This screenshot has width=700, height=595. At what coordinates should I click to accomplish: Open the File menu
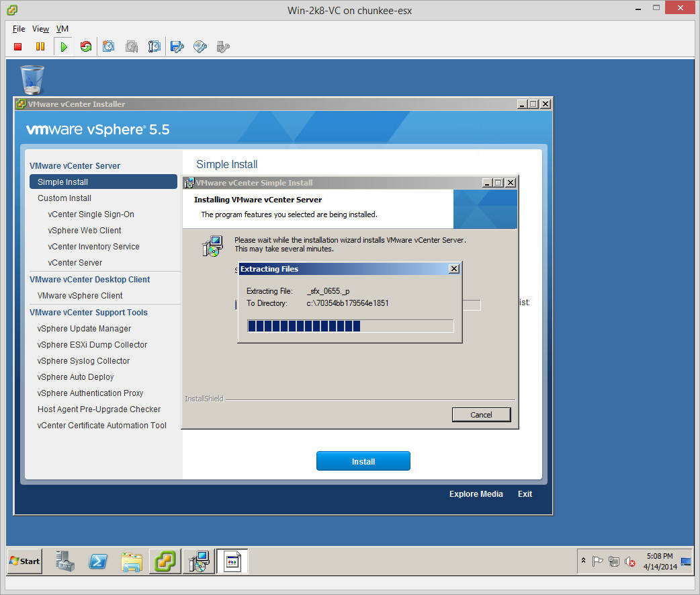(x=19, y=29)
